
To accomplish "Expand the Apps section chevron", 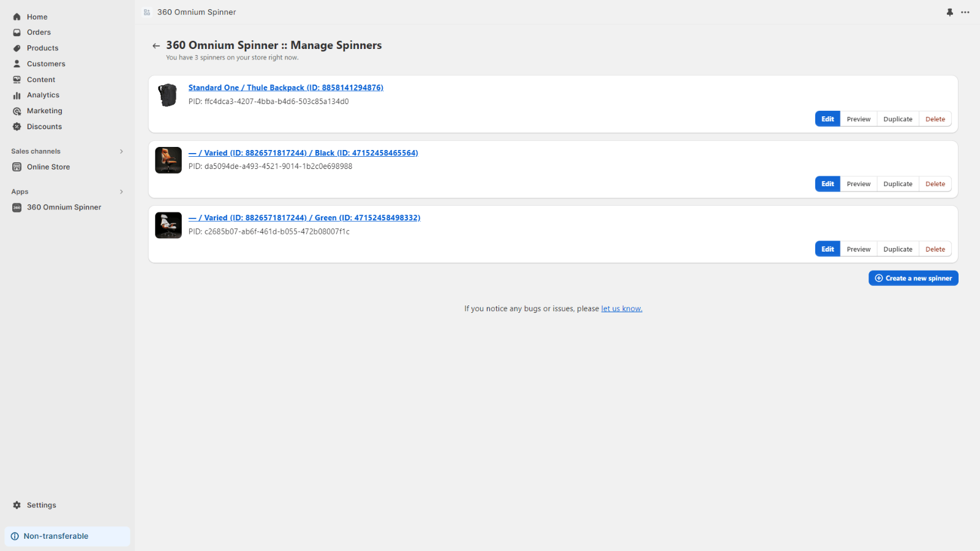I will tap(121, 192).
